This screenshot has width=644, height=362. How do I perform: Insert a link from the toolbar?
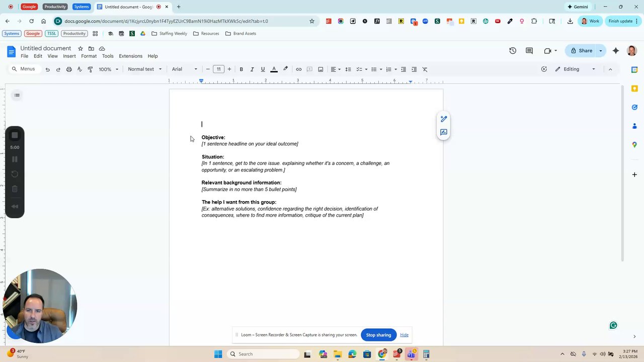tap(298, 69)
